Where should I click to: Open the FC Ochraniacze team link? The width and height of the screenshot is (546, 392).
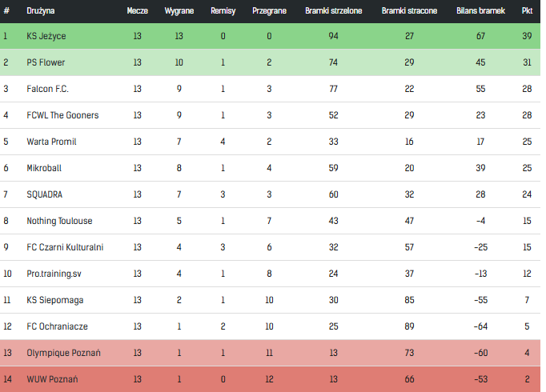[x=57, y=326]
